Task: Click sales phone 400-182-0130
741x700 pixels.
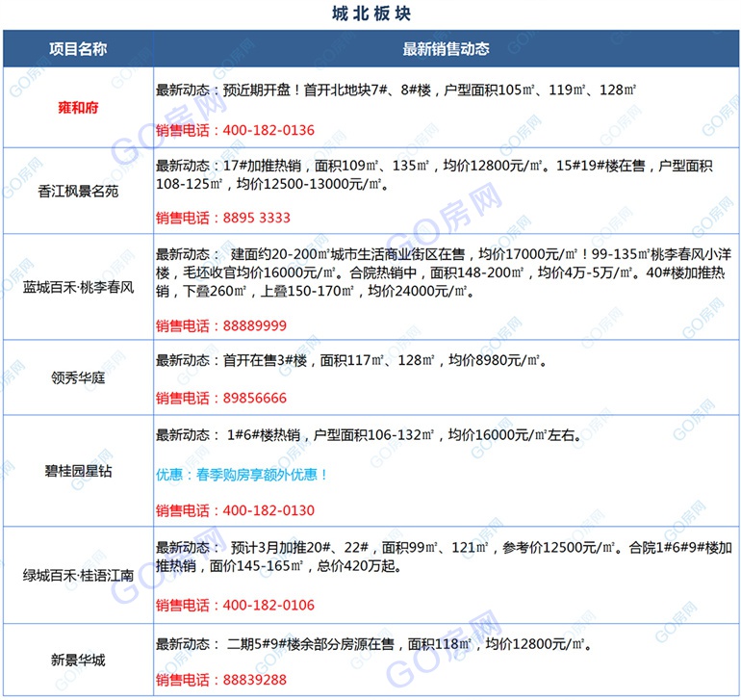Action: tap(235, 510)
